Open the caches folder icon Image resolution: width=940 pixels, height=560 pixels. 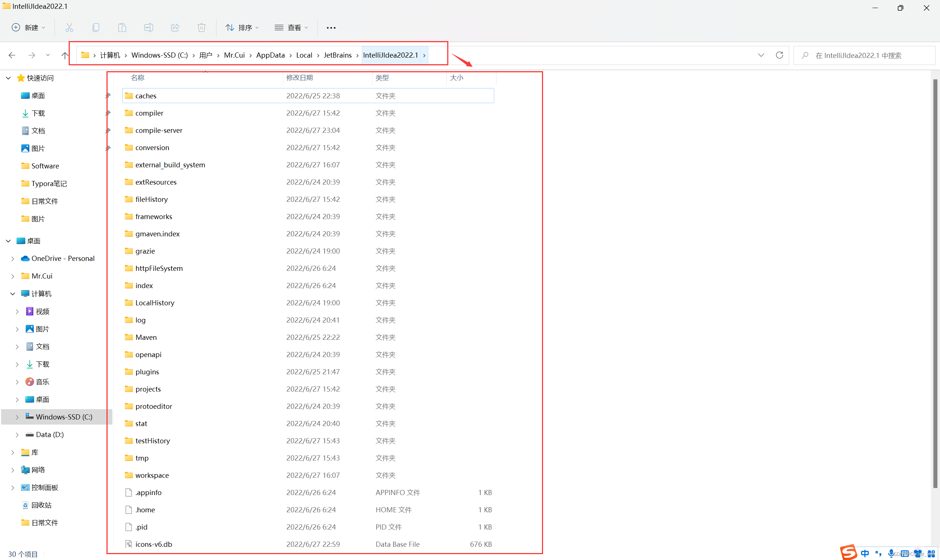pos(129,95)
